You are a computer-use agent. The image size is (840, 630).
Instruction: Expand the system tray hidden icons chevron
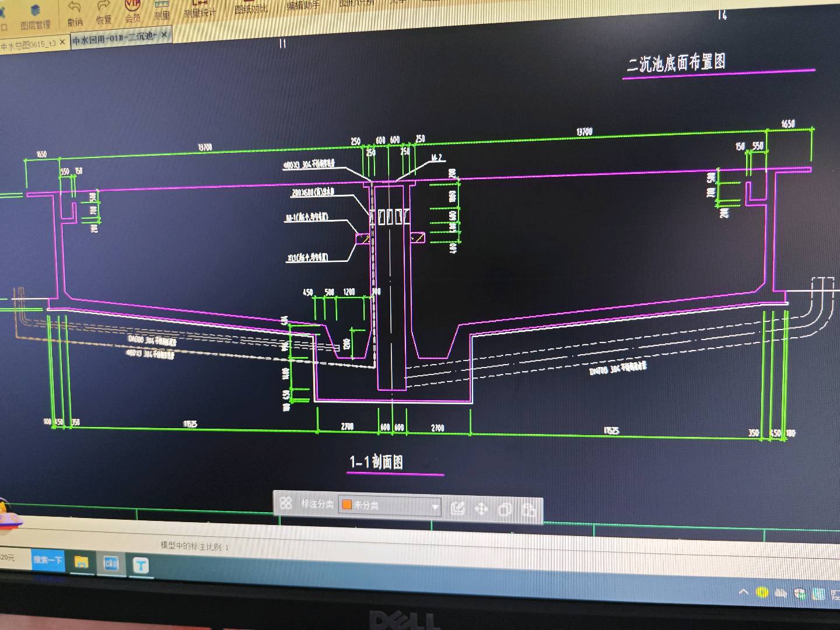[743, 592]
